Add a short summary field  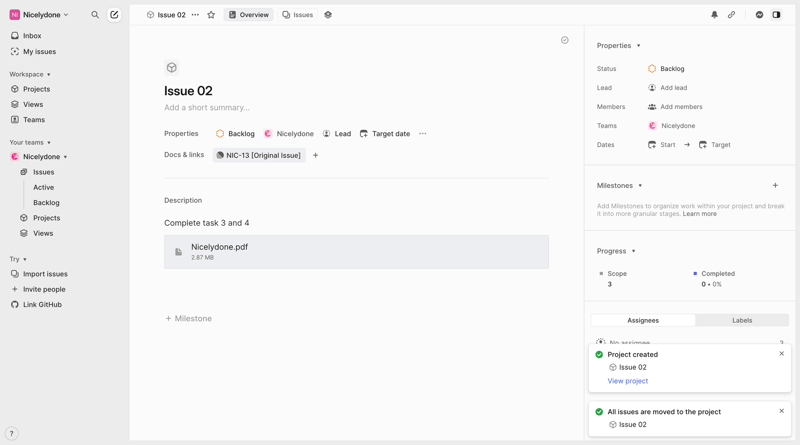point(207,108)
